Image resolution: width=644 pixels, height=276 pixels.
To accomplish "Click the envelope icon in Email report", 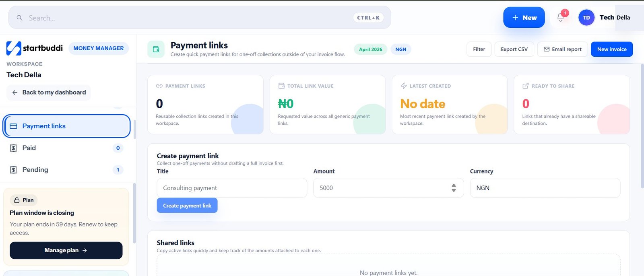I will [x=547, y=49].
